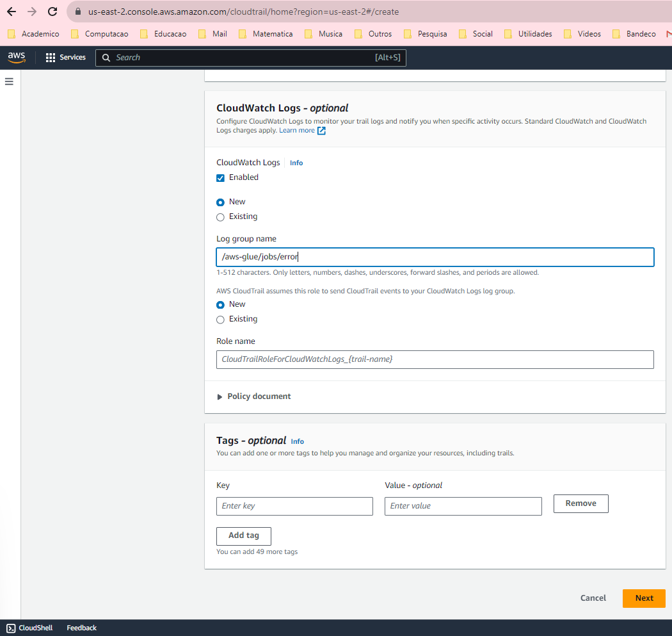Open the Musica bookmarks folder
672x636 pixels.
tap(323, 34)
